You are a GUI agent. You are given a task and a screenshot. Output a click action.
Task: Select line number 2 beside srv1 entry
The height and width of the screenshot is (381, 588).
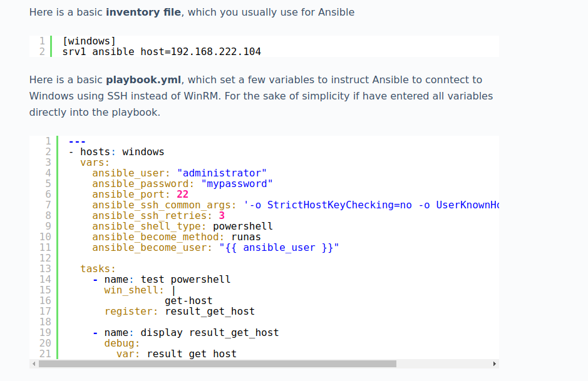[x=42, y=51]
